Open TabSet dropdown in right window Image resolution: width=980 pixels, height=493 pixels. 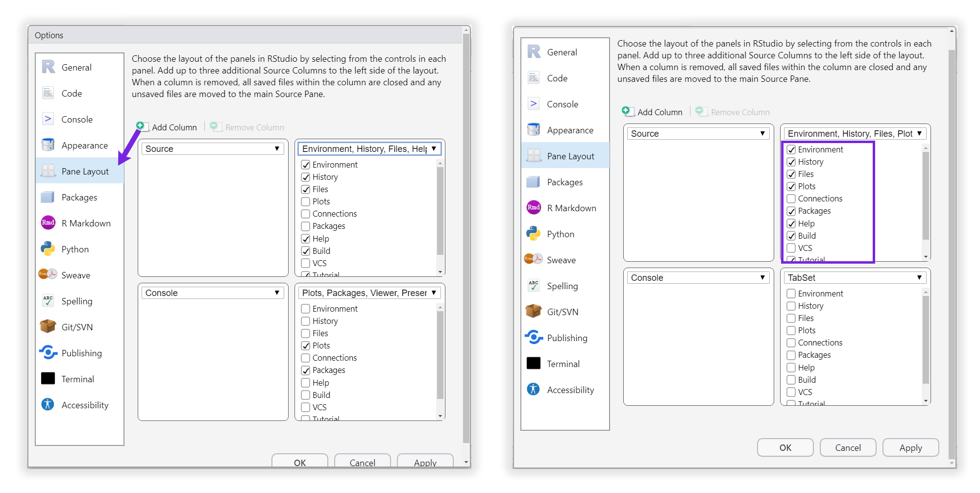coord(855,277)
